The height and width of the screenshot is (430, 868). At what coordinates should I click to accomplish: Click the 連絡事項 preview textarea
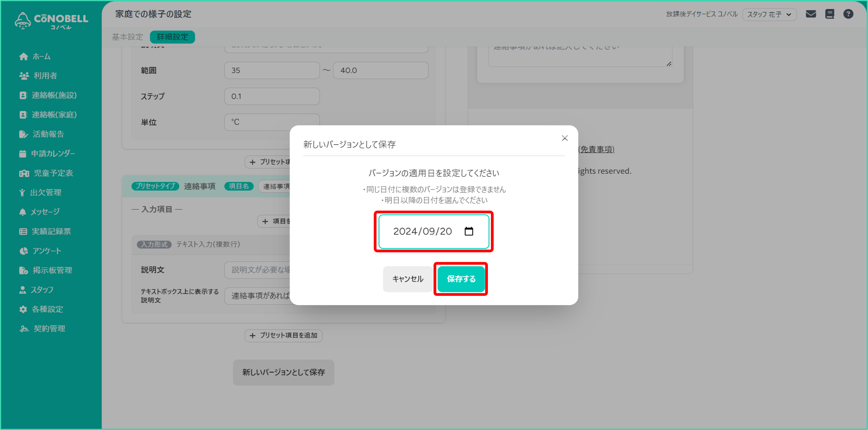coord(580,57)
